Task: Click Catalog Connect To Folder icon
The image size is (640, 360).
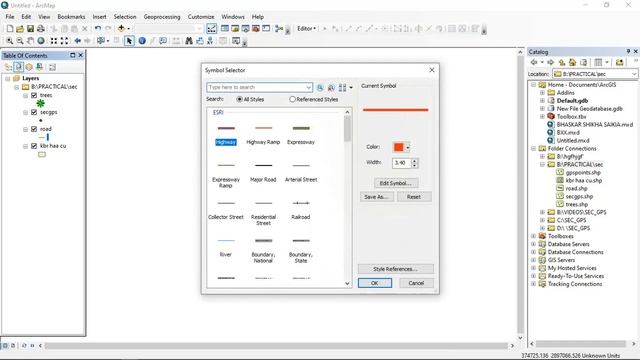Action: click(x=620, y=62)
